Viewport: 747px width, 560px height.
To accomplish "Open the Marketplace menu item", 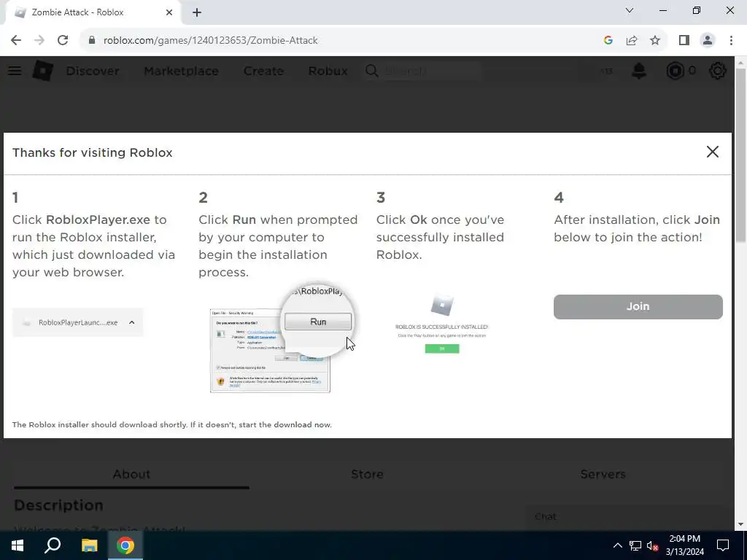I will tap(181, 71).
